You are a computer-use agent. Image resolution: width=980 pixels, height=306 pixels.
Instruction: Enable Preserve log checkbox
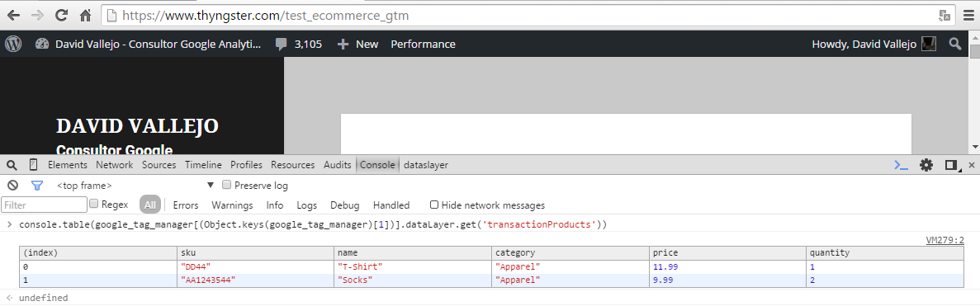227,185
